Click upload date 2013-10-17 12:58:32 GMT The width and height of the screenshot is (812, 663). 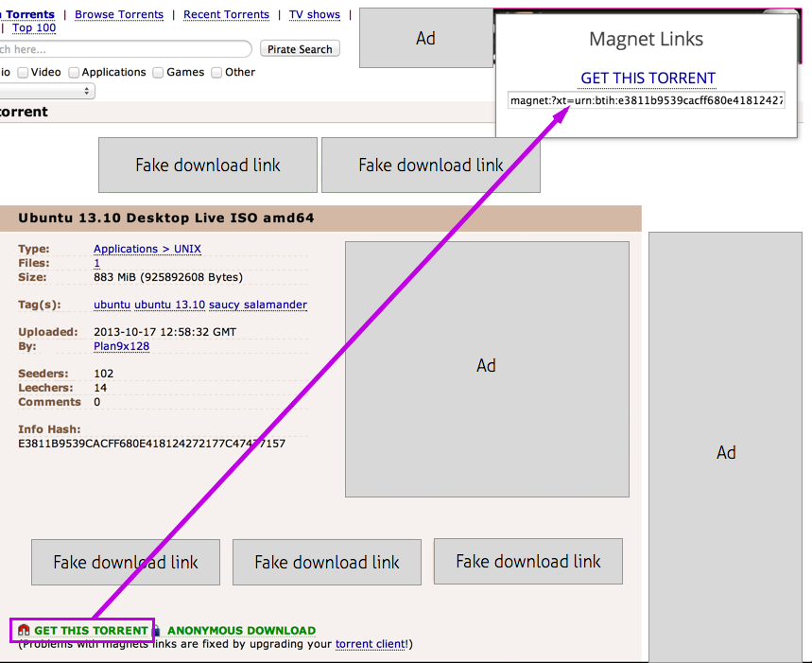[164, 332]
